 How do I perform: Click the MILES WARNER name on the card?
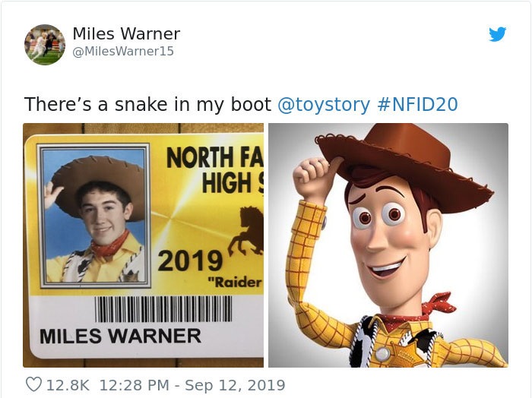[120, 336]
